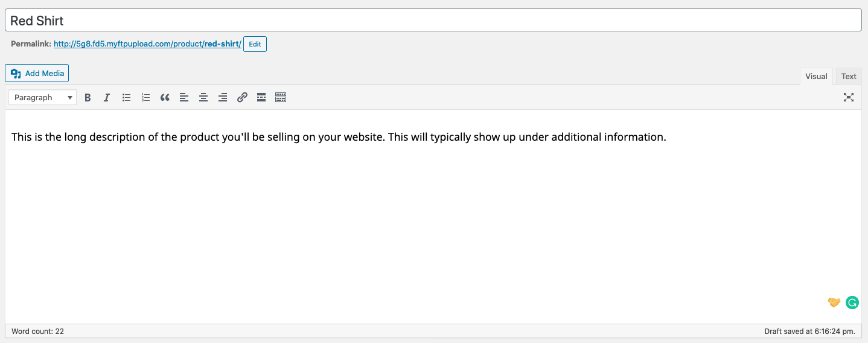Apply italic formatting
The width and height of the screenshot is (868, 343).
tap(107, 97)
